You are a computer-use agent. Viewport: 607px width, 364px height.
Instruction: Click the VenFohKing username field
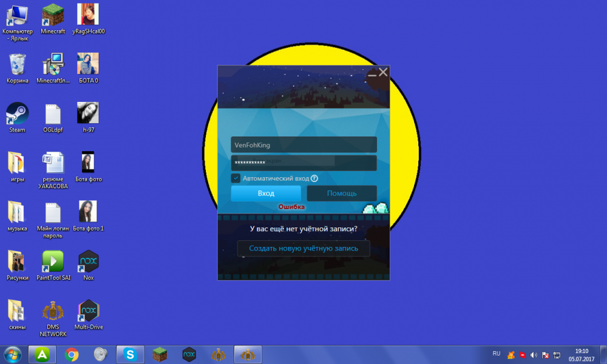pyautogui.click(x=303, y=145)
